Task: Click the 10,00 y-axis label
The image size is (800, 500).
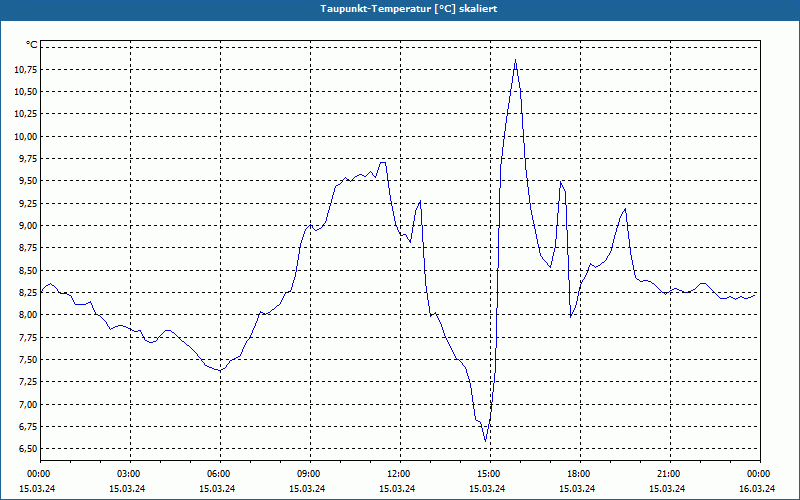Action: pos(25,137)
